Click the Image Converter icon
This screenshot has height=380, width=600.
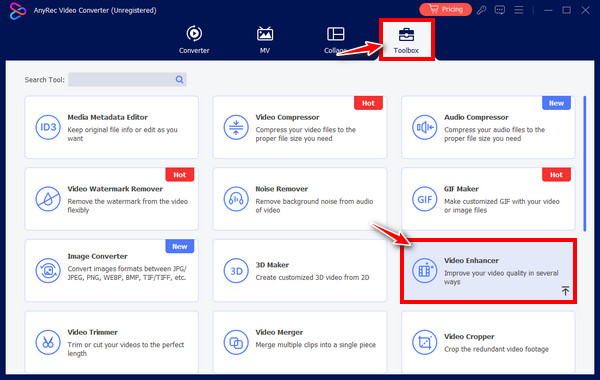pyautogui.click(x=48, y=271)
